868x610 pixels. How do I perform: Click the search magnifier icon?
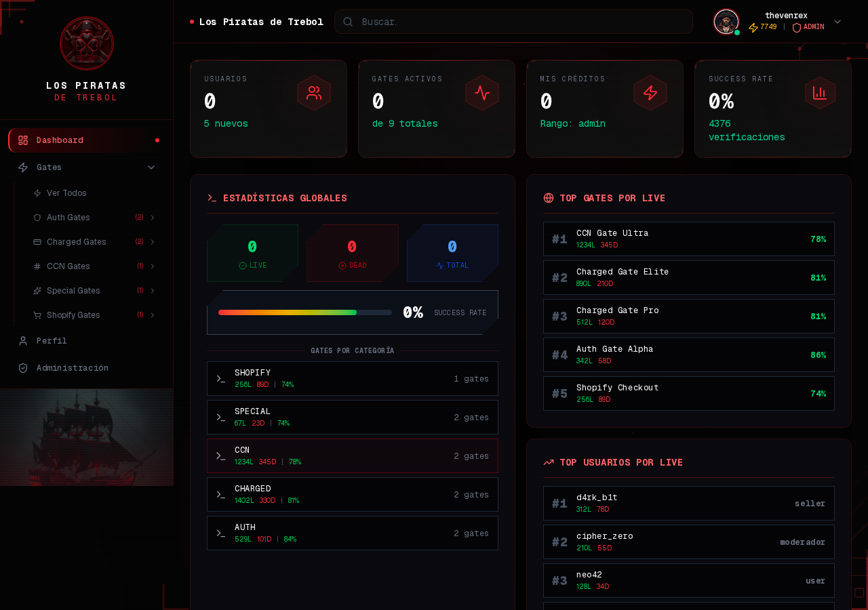(348, 22)
